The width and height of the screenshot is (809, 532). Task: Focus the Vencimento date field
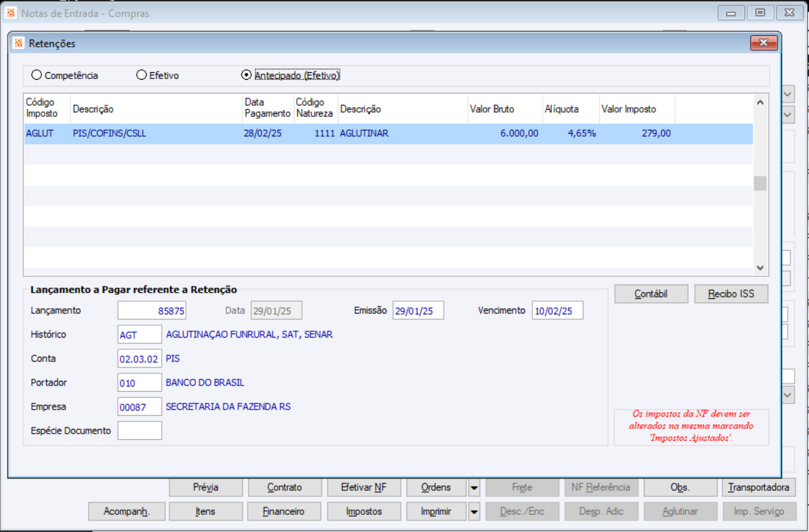tap(557, 311)
